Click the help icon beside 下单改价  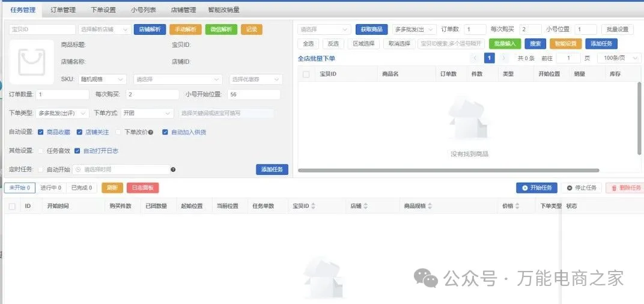point(151,132)
